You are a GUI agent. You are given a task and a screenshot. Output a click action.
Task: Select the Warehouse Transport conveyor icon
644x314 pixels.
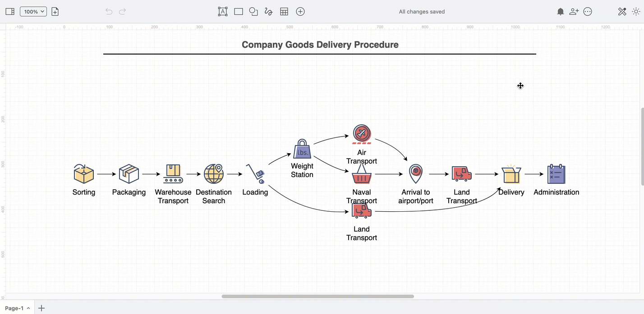coord(173,173)
